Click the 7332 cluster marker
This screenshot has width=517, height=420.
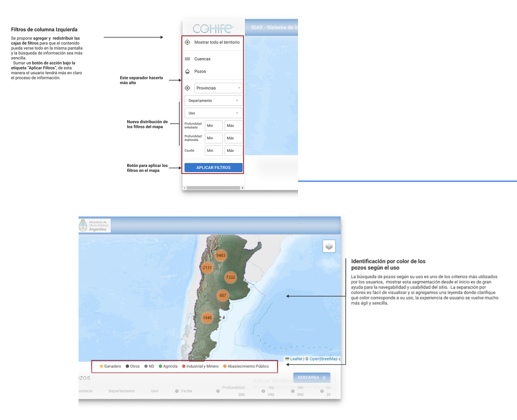(x=230, y=277)
